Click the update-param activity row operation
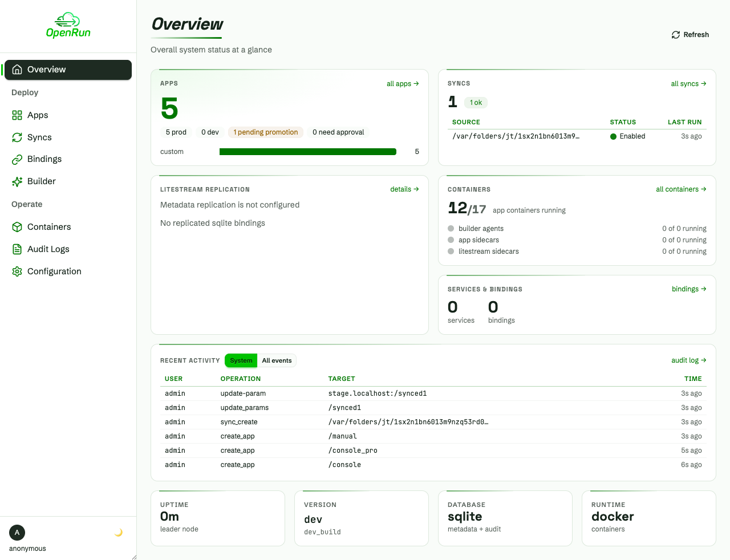The height and width of the screenshot is (560, 730). [243, 393]
